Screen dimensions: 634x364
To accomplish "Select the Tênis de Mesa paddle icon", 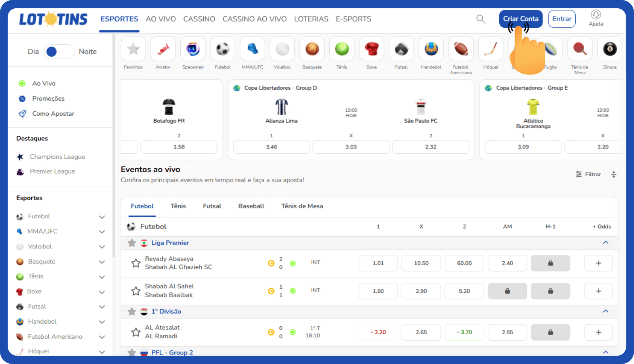I will point(580,49).
